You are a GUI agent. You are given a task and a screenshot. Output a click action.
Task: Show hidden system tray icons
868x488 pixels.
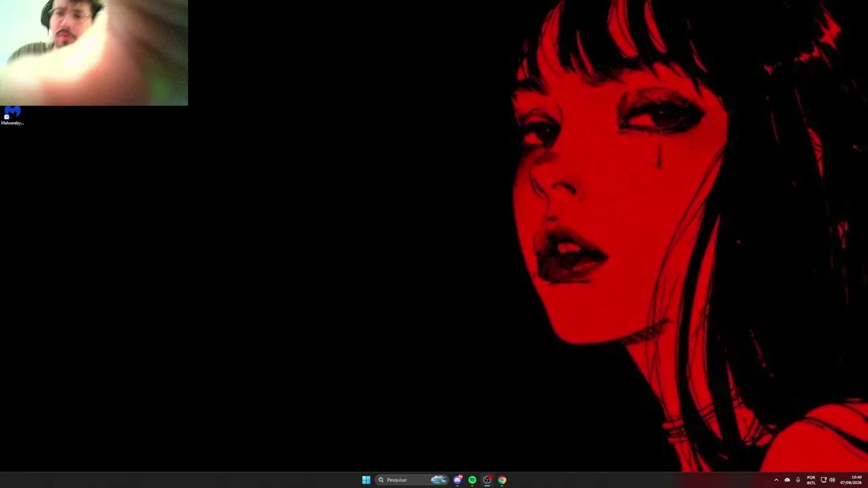(776, 480)
